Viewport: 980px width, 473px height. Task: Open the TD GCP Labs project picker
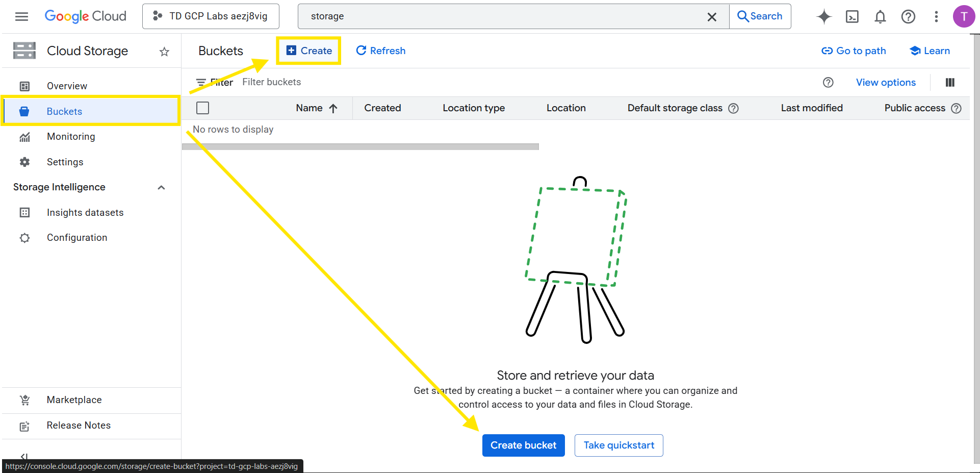211,16
